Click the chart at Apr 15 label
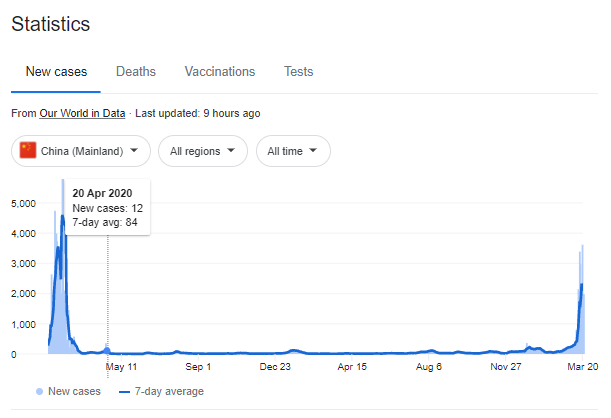611x418 pixels. 353,367
